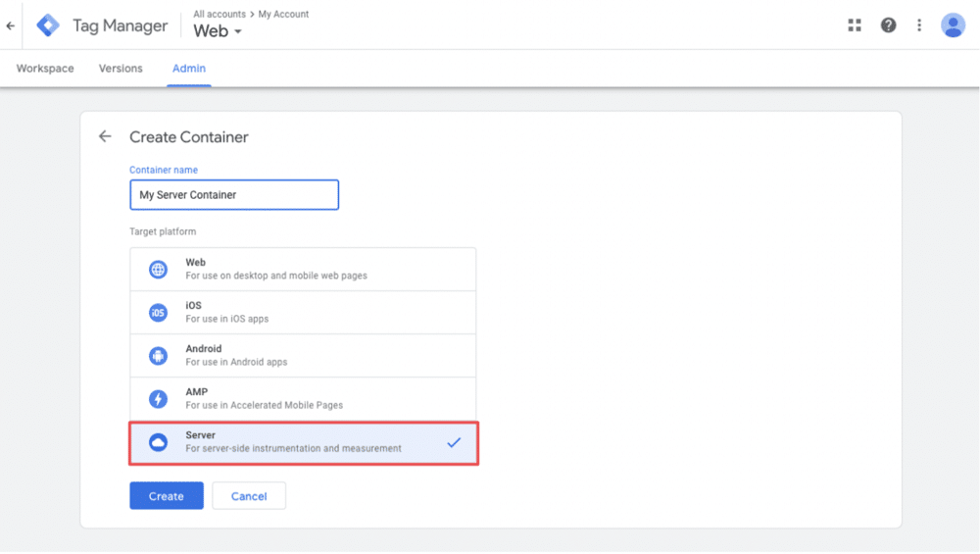Viewport: 980px width, 554px height.
Task: Click the Tag Manager title text
Action: (x=120, y=25)
